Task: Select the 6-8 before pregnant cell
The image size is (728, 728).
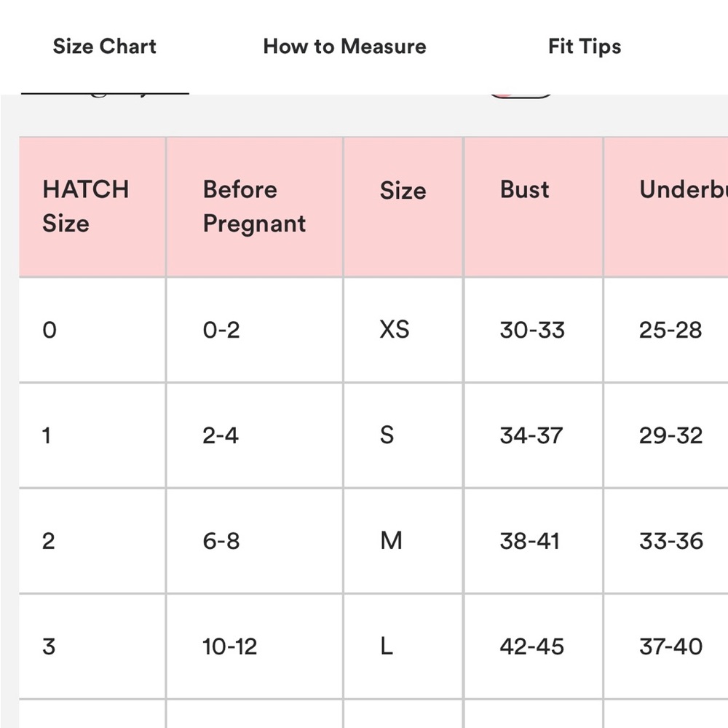Action: (x=254, y=541)
